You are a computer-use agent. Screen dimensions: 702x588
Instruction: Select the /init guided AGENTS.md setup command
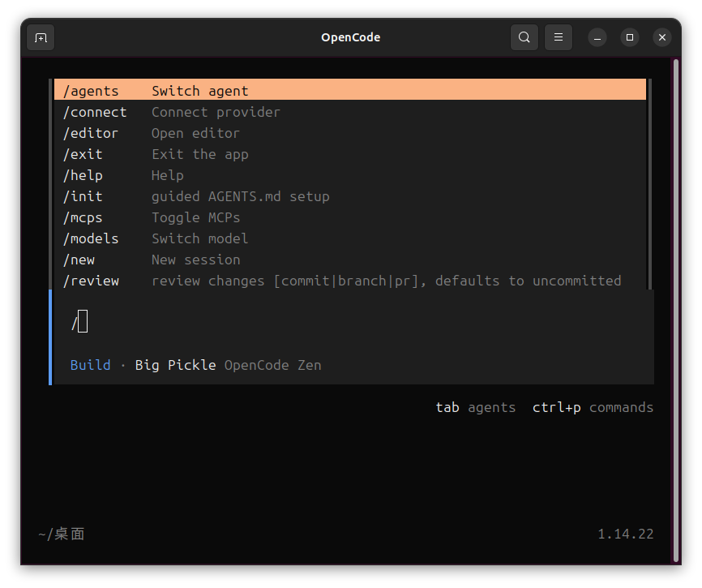[x=350, y=196]
